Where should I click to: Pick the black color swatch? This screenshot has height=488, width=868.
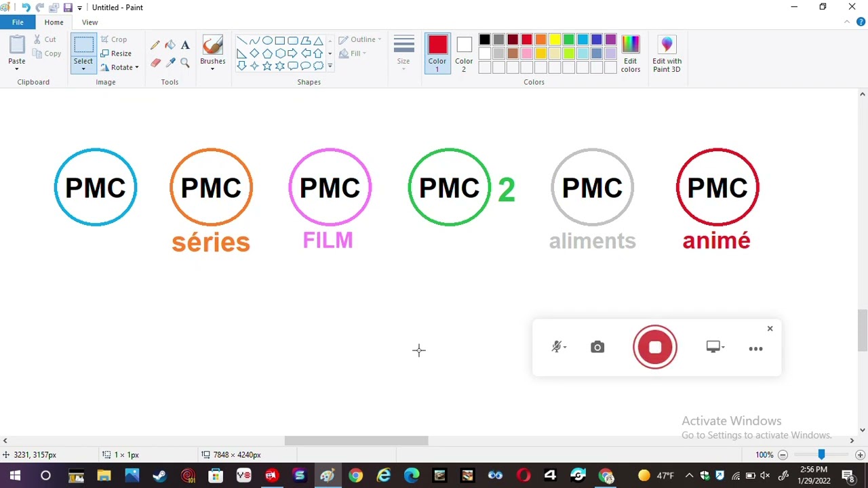(485, 40)
